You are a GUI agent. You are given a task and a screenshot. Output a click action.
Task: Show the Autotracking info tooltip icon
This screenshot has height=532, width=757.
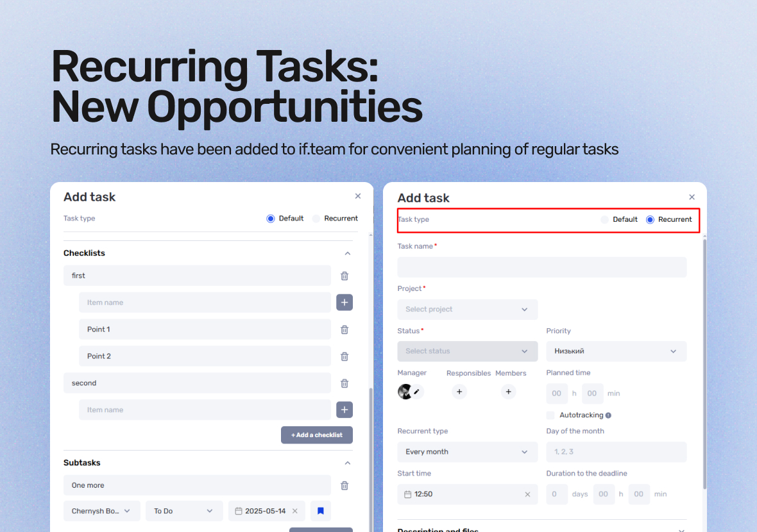[x=608, y=415]
